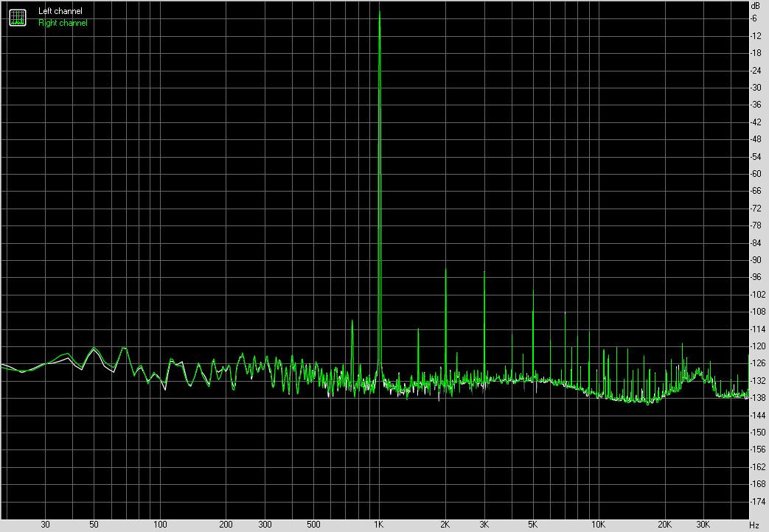Click the -60 value on the dB axis
The image size is (769, 532).
click(x=755, y=174)
